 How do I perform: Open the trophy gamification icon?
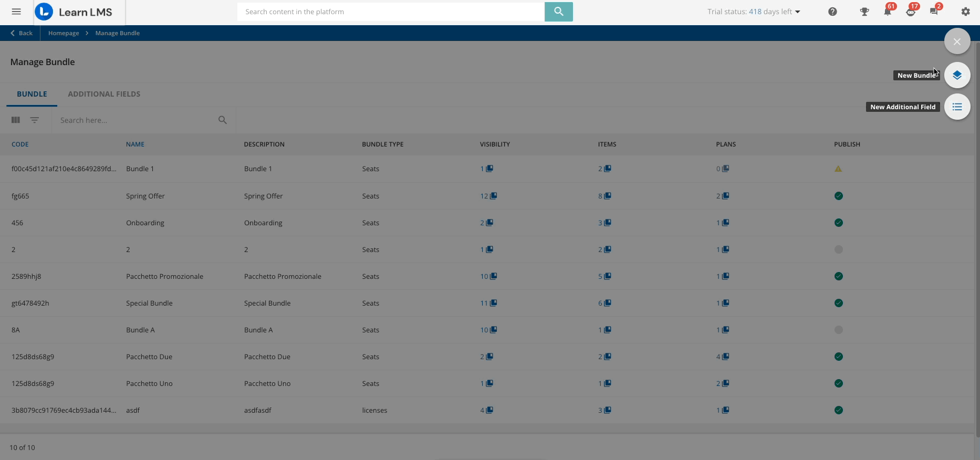864,12
